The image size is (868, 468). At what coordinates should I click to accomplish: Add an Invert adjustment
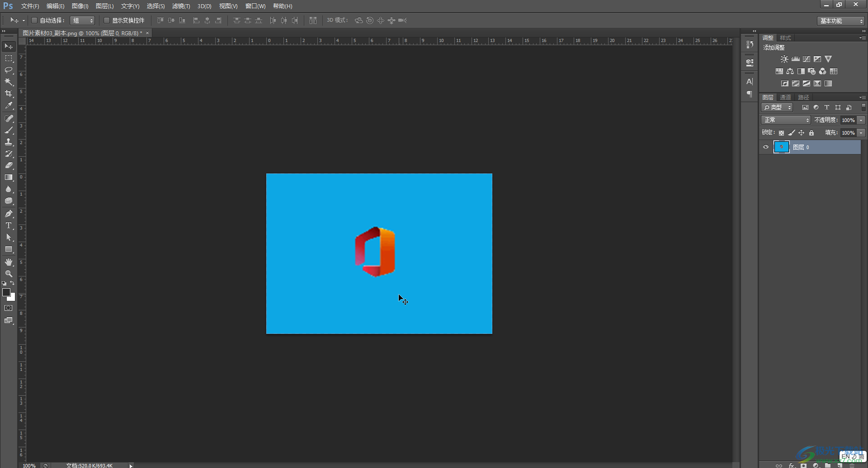(785, 84)
